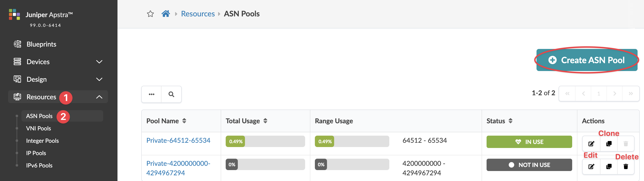Open the three-dots query options button

(x=151, y=94)
